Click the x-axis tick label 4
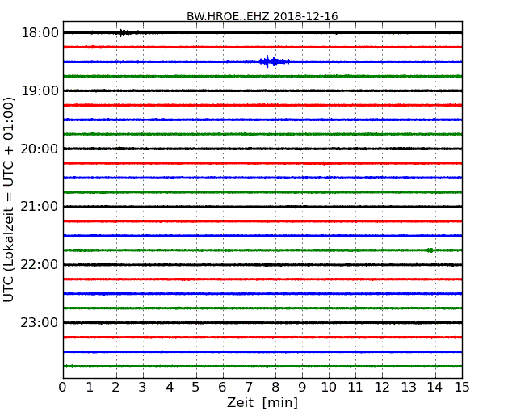Viewport: 525px width, 420px height. click(x=170, y=388)
